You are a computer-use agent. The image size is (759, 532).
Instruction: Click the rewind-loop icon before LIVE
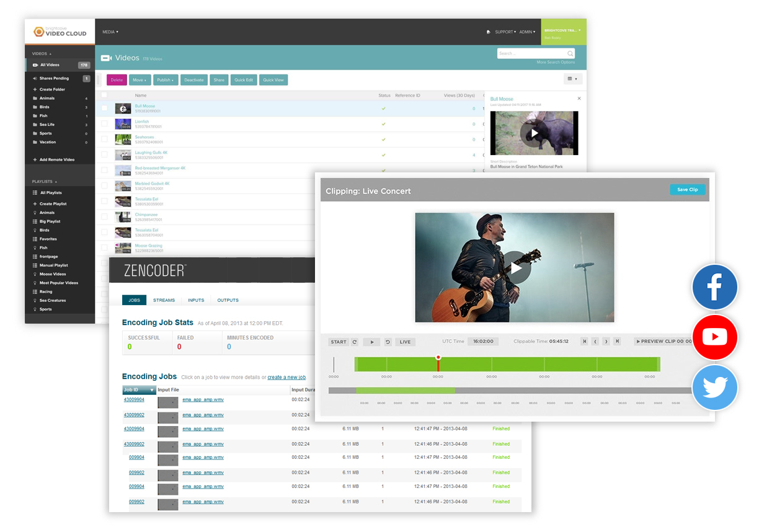tap(388, 342)
